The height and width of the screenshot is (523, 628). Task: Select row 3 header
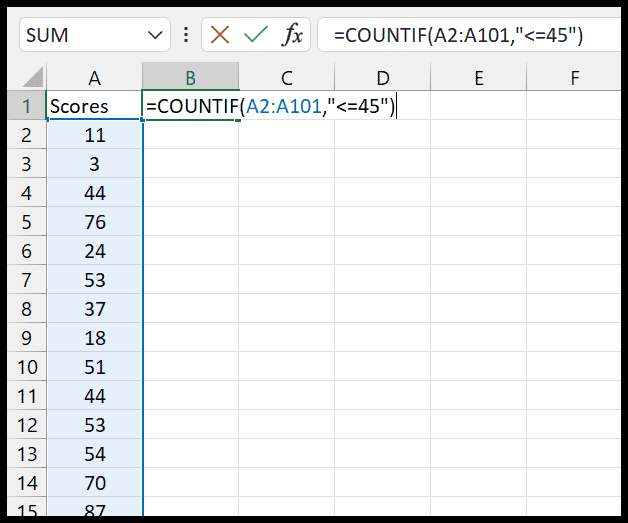pyautogui.click(x=26, y=164)
